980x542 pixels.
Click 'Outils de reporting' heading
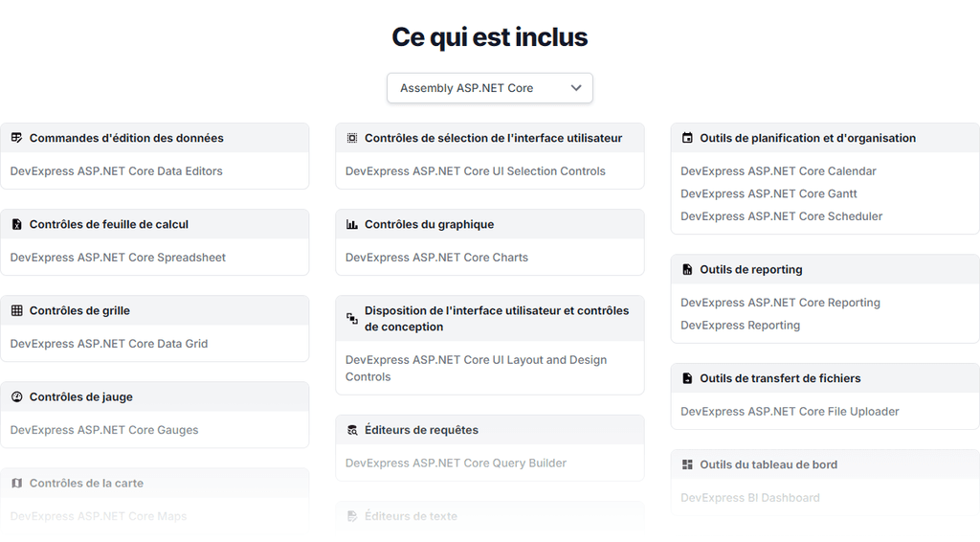coord(750,269)
